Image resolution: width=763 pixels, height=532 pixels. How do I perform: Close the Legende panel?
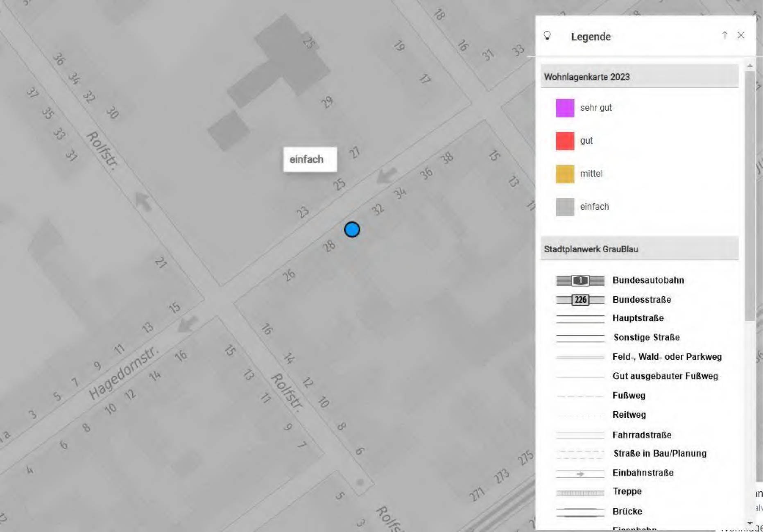[741, 35]
